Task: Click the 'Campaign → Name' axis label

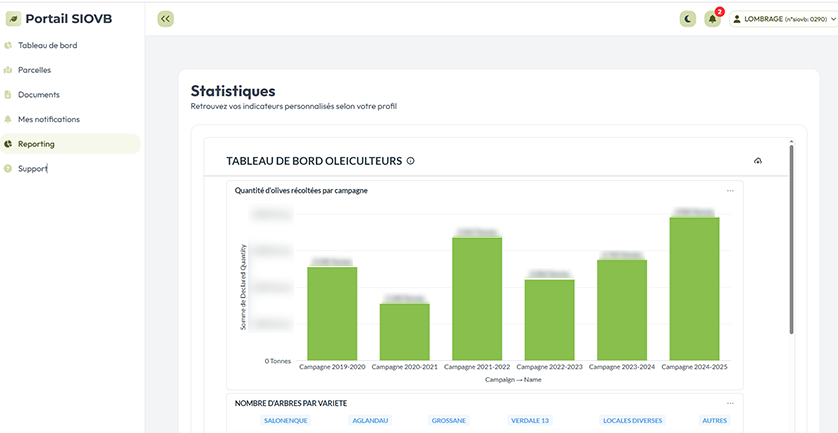Action: (x=513, y=380)
